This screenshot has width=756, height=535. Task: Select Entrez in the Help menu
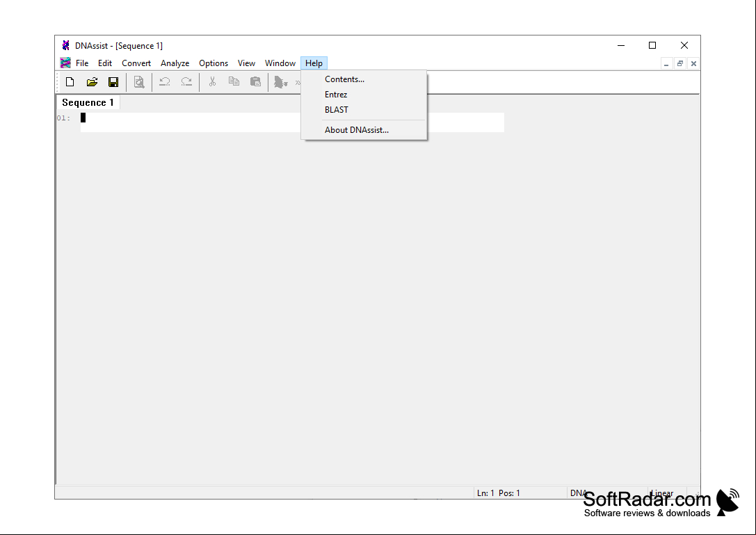(x=364, y=95)
